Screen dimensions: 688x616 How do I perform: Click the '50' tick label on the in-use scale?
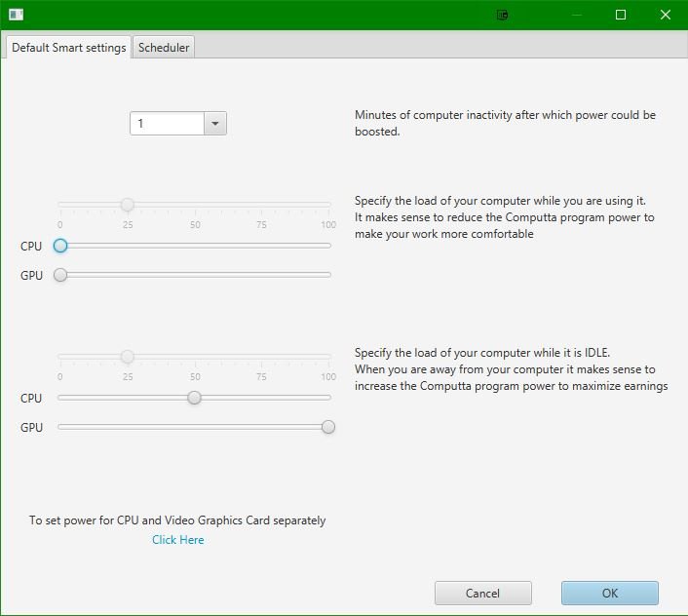tap(195, 225)
